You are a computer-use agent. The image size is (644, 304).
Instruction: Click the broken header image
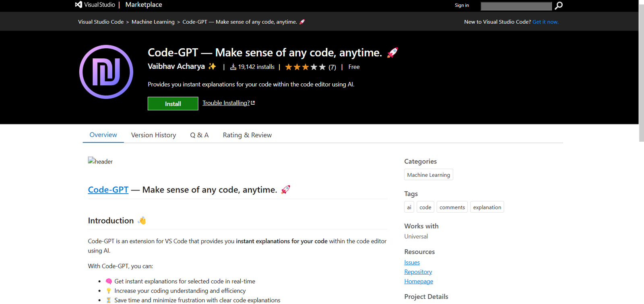coord(100,161)
